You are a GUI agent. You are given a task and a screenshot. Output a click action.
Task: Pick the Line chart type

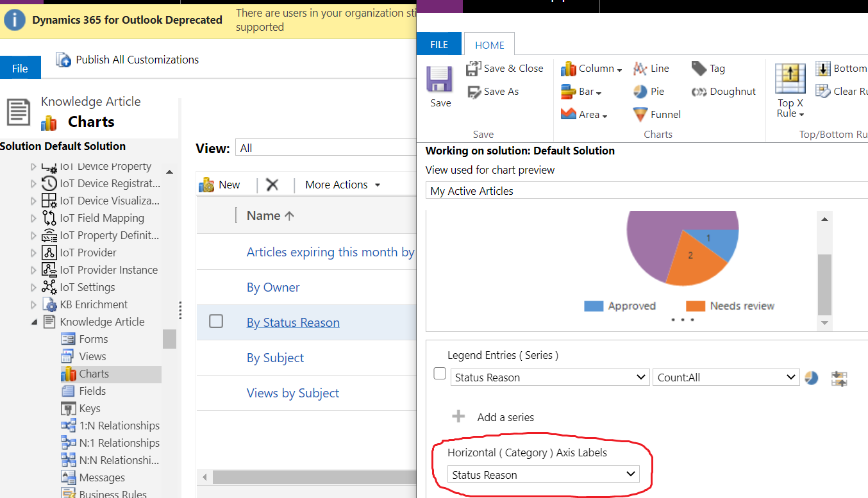click(x=640, y=69)
